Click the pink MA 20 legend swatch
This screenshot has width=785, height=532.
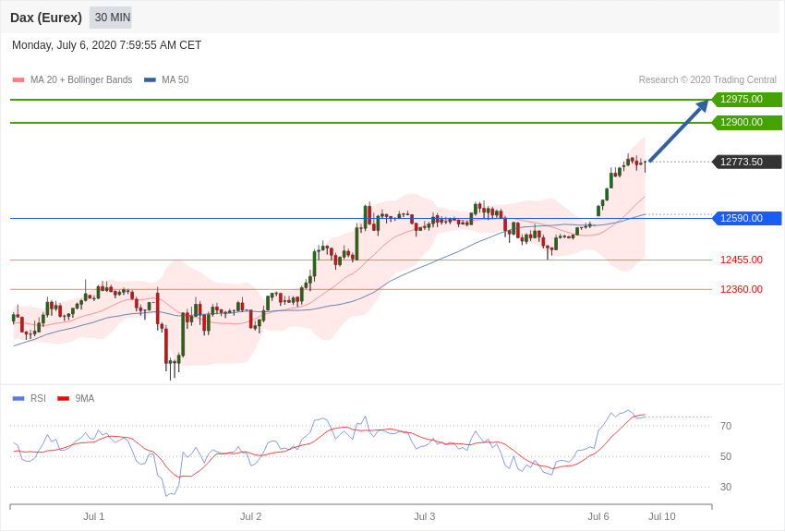[x=18, y=80]
